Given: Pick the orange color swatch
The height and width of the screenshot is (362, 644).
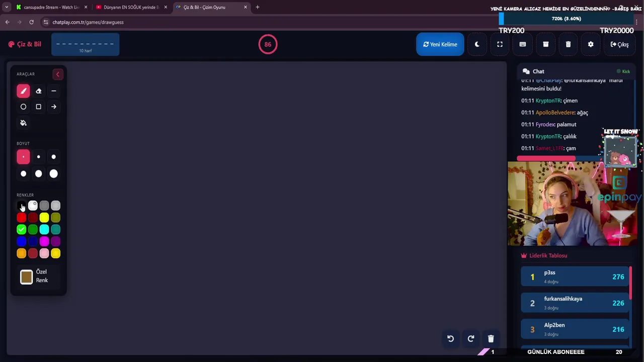Looking at the screenshot, I should (x=21, y=254).
